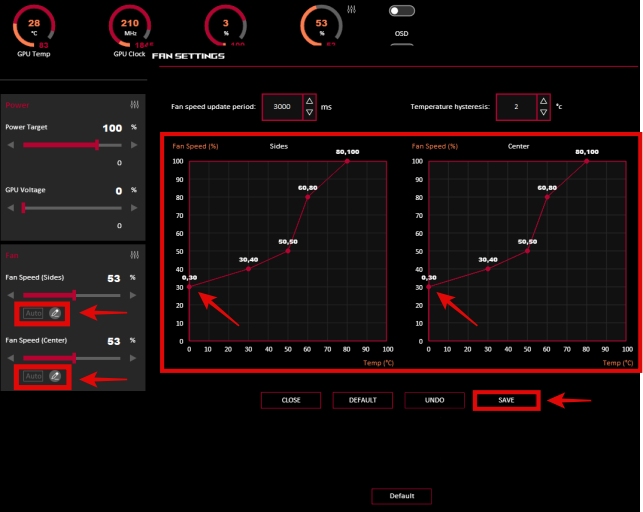643x512 pixels.
Task: Increase temperature hysteresis with up arrow
Action: [x=544, y=101]
